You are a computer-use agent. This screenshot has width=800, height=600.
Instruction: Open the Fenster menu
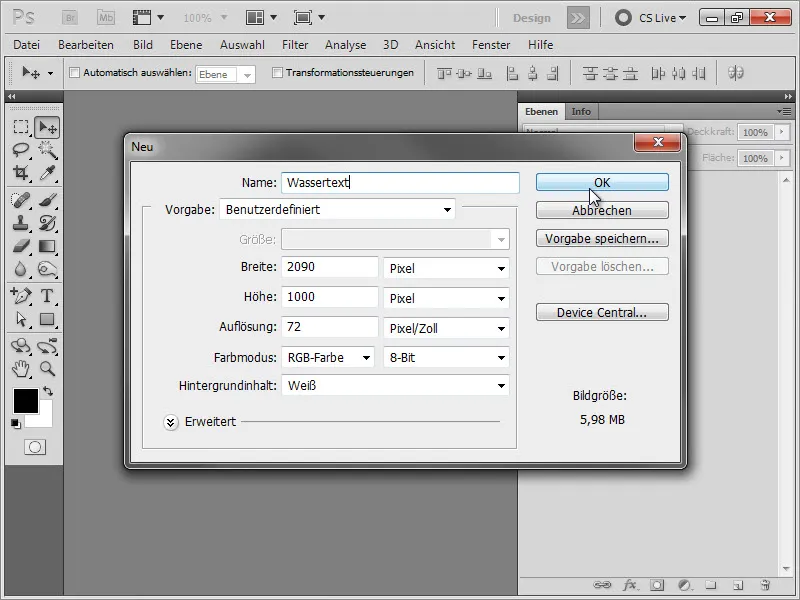click(x=491, y=45)
